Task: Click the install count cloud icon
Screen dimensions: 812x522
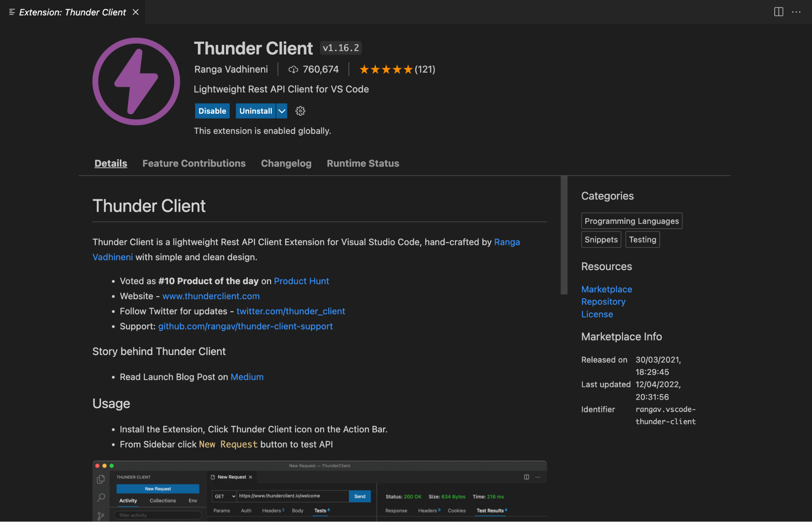Action: [293, 69]
